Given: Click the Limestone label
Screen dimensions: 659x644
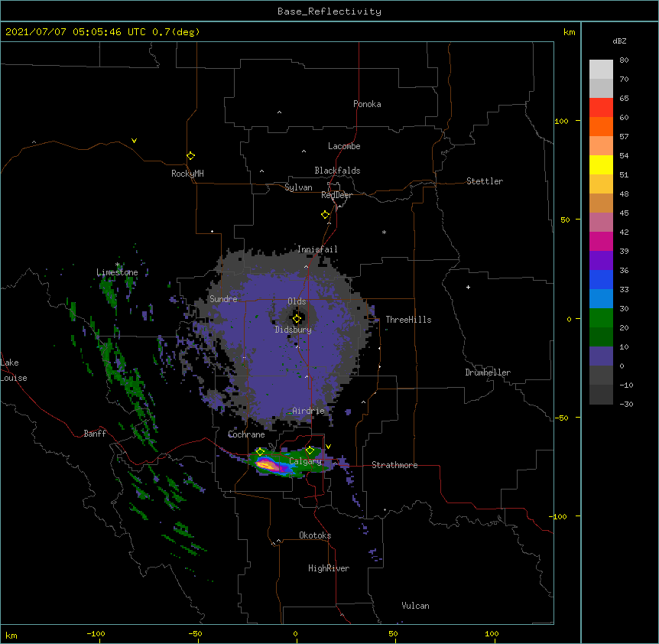Looking at the screenshot, I should pyautogui.click(x=117, y=272).
